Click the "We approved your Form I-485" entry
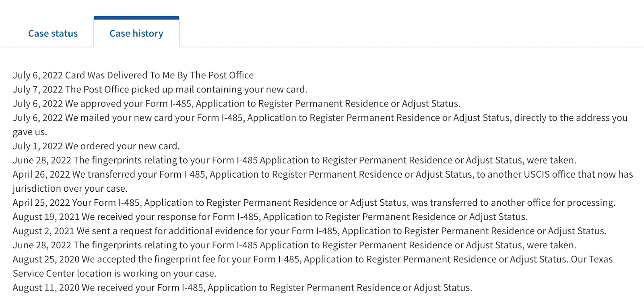The width and height of the screenshot is (644, 305). (x=236, y=104)
